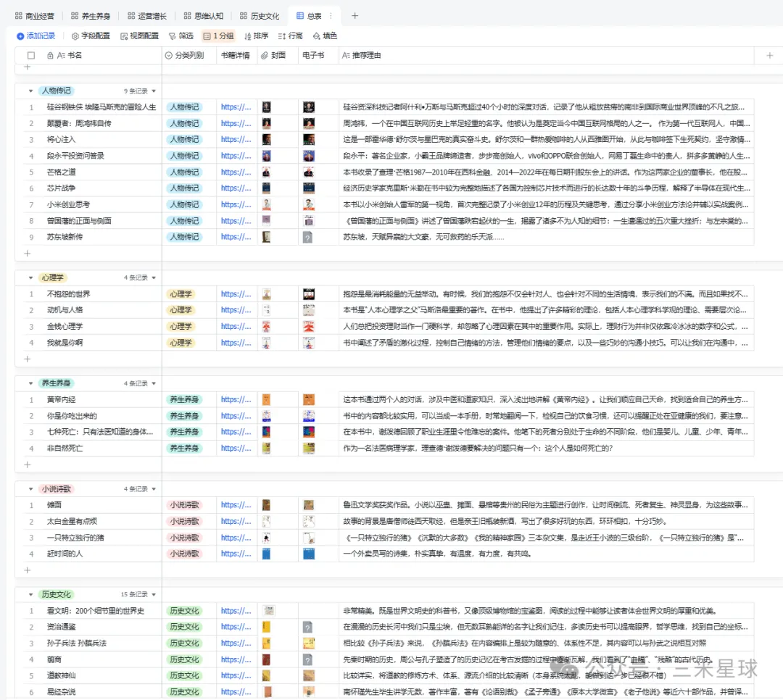Open 视图配置 view settings
Image resolution: width=783 pixels, height=700 pixels.
point(139,36)
